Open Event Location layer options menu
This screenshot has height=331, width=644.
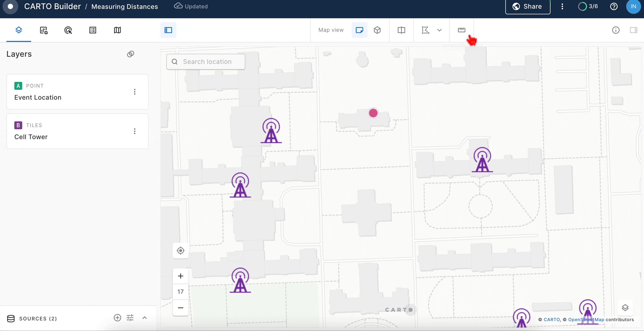point(135,92)
